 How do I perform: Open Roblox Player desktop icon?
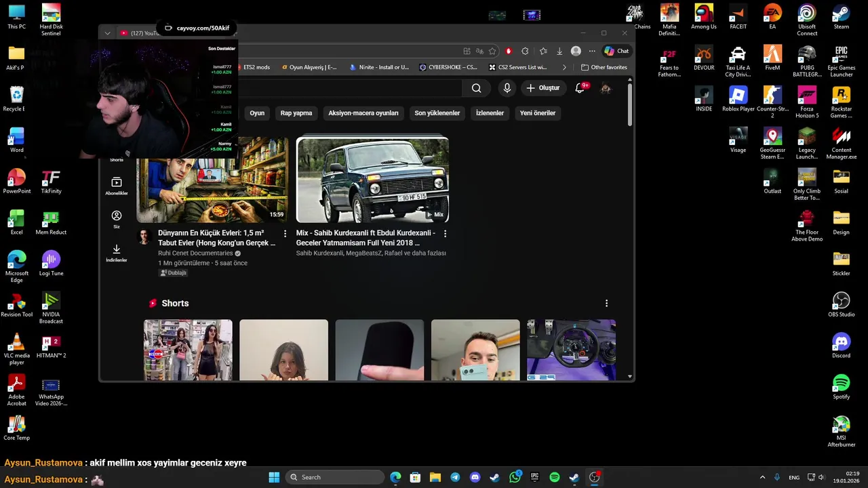(738, 99)
